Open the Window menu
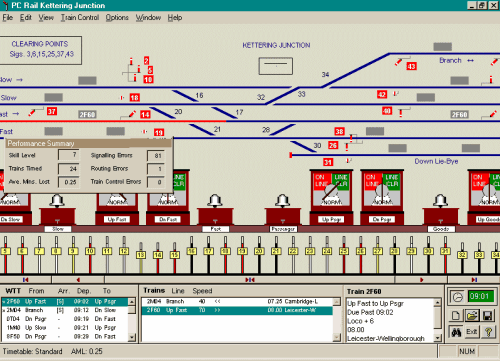The image size is (500, 361). point(148,18)
